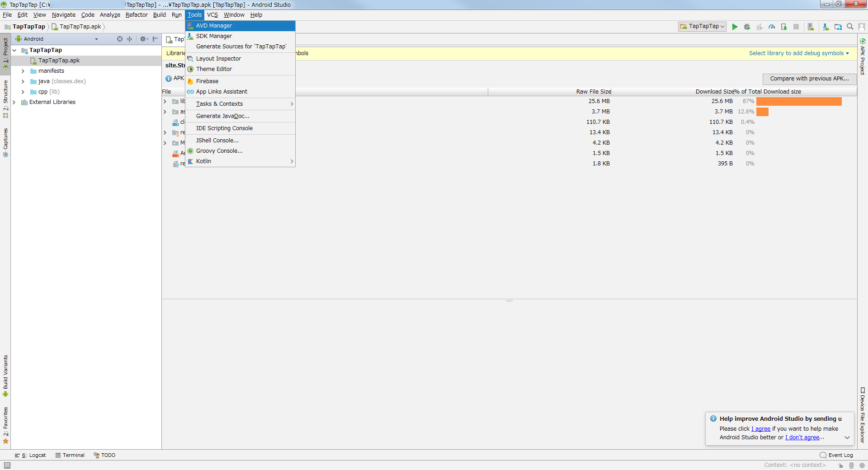
Task: Click the inspector hector icon in status bar
Action: (x=851, y=465)
